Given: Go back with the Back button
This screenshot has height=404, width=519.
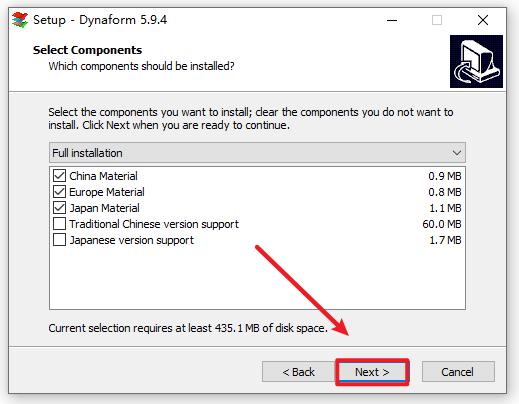Looking at the screenshot, I should click(298, 372).
